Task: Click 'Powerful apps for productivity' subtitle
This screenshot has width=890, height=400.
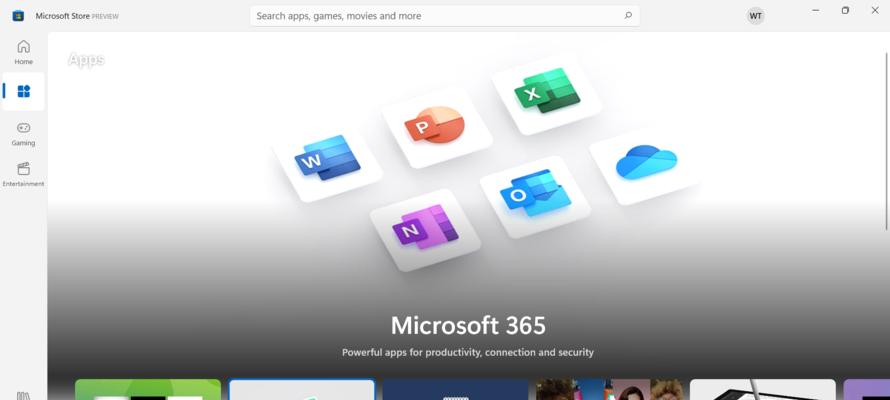Action: point(468,352)
